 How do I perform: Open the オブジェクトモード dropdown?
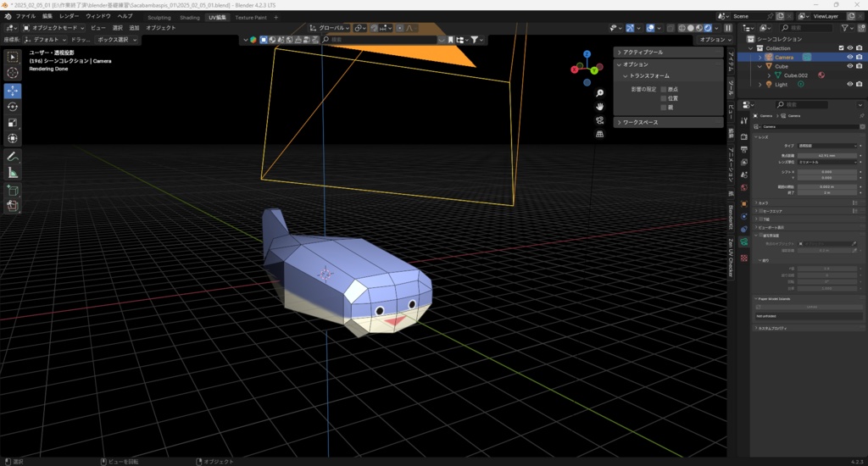(x=53, y=28)
